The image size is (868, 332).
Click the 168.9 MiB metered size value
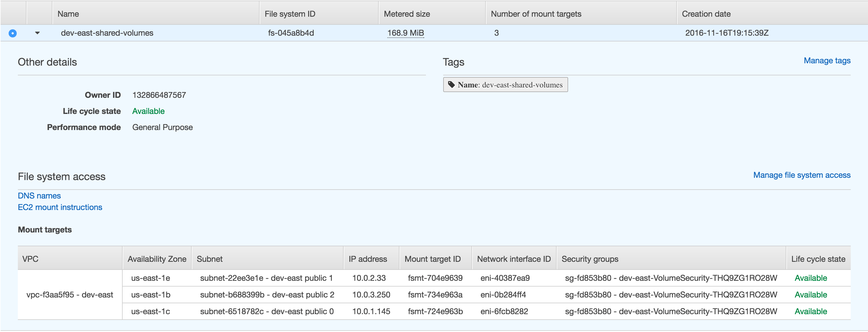(x=405, y=33)
